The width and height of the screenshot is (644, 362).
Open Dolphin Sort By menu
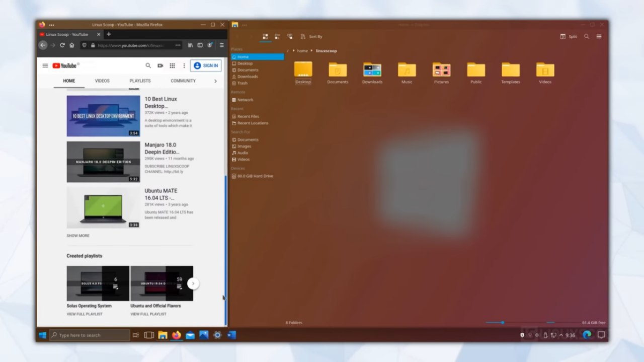311,37
